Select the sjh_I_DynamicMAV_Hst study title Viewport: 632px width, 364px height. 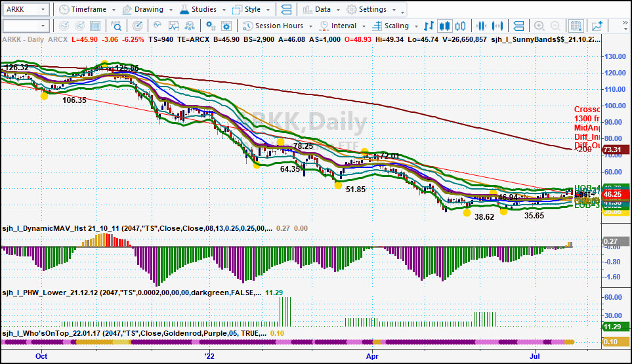[x=137, y=228]
